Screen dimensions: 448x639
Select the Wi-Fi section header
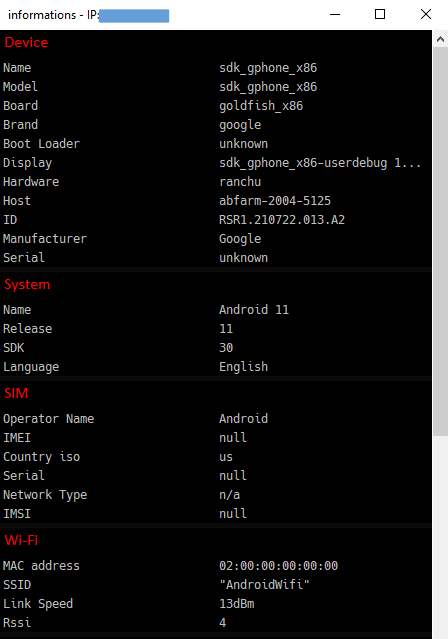coord(21,540)
